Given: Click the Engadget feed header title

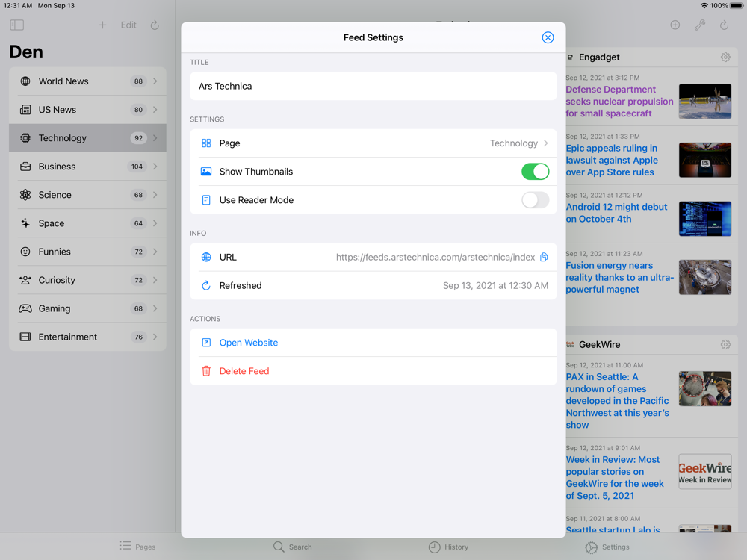Looking at the screenshot, I should [599, 57].
